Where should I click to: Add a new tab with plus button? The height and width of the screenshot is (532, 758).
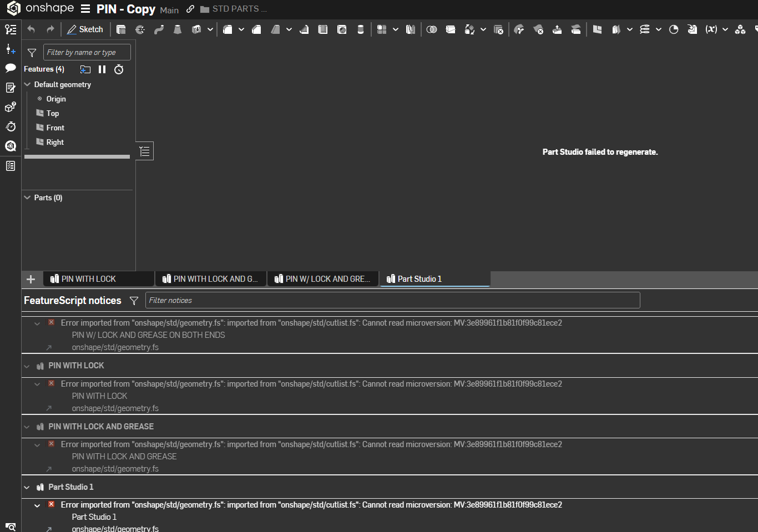coord(31,279)
